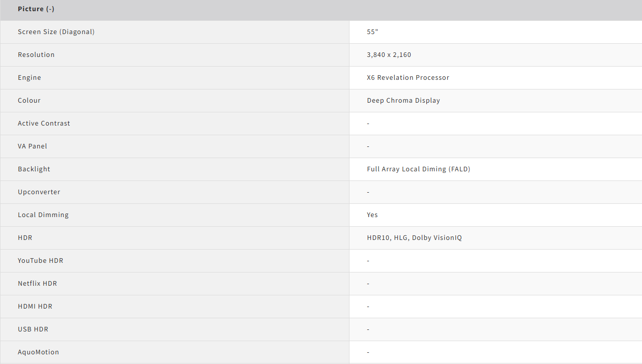Image resolution: width=642 pixels, height=364 pixels.
Task: Click the Colour row label
Action: (29, 101)
